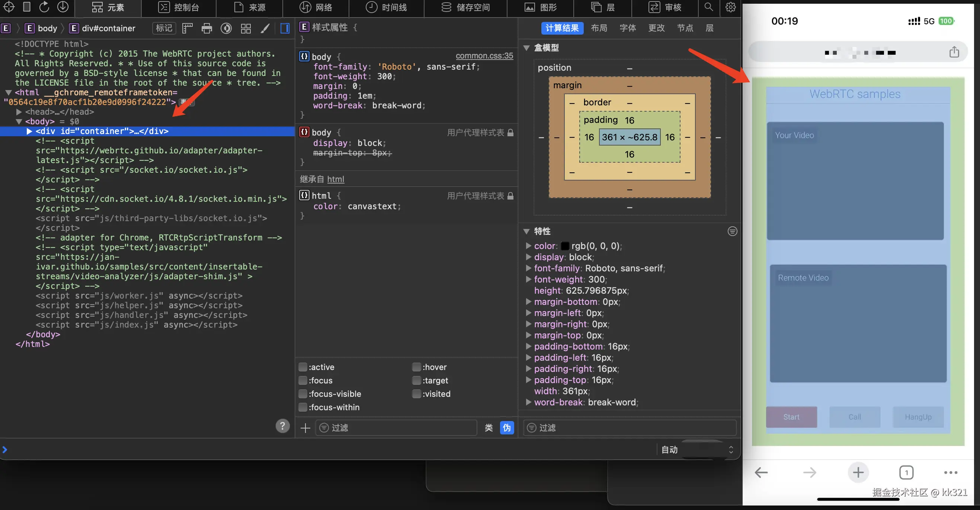Viewport: 980px width, 510px height.
Task: Go back in the phone browser
Action: pos(761,472)
